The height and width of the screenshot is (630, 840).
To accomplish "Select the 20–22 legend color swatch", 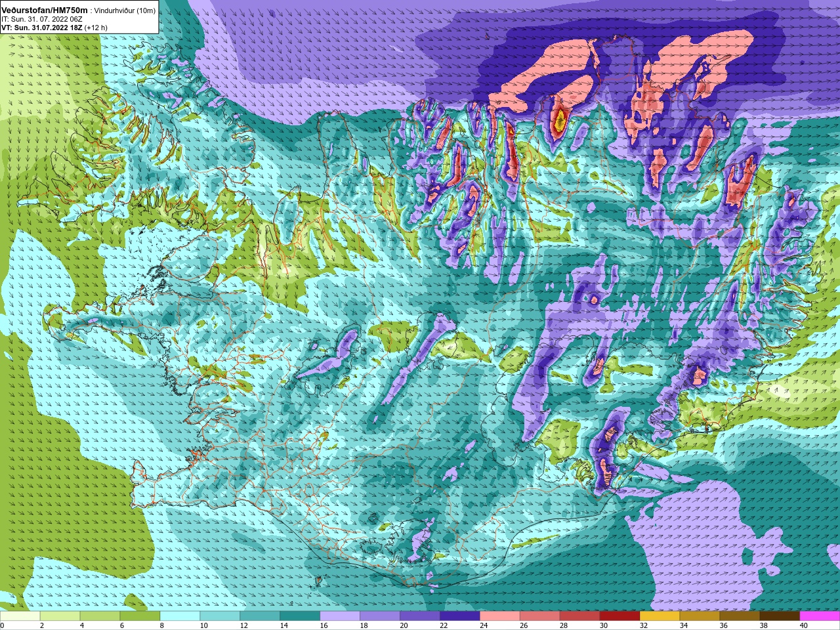I will (x=421, y=616).
